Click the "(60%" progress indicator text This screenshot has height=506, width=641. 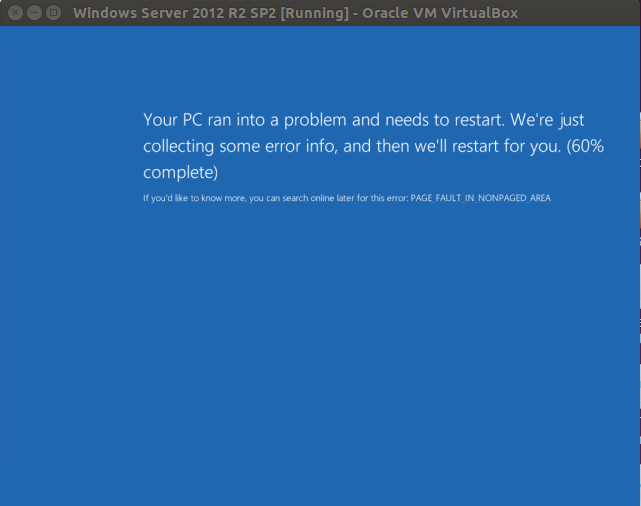(585, 146)
